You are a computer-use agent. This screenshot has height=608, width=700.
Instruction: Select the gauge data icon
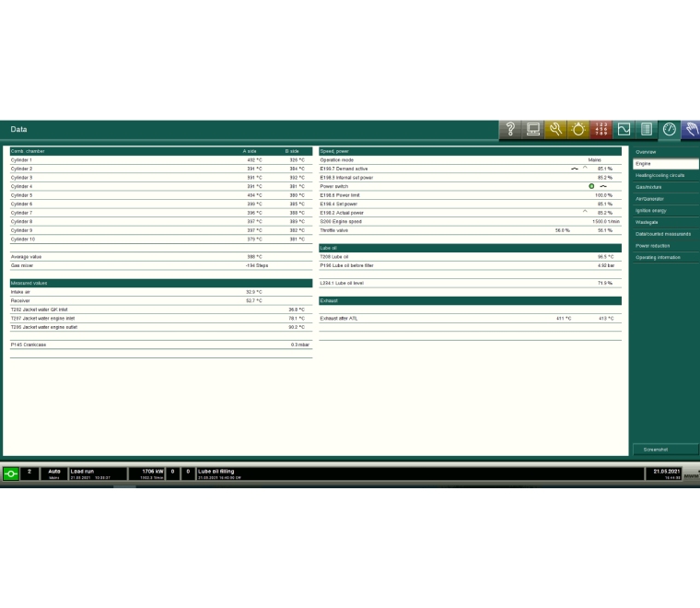click(x=670, y=129)
